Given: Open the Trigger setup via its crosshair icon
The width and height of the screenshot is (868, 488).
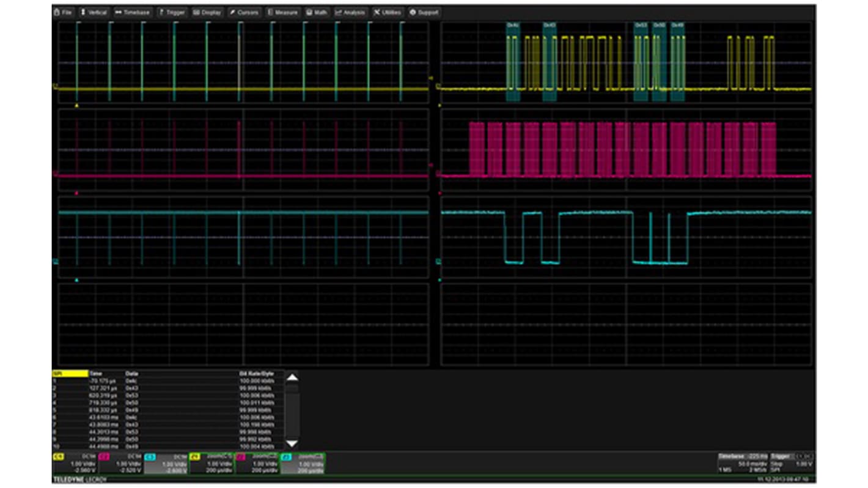Looking at the screenshot, I should (x=161, y=12).
